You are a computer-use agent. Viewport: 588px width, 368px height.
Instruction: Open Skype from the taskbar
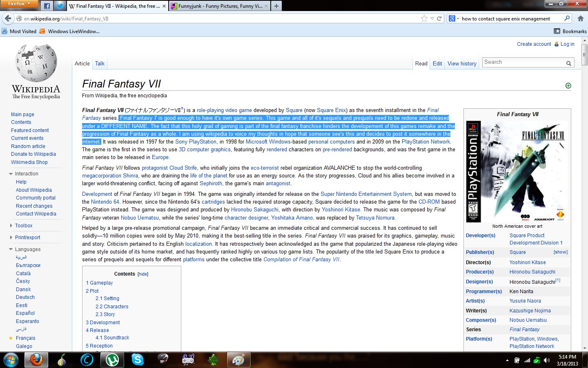(x=138, y=360)
